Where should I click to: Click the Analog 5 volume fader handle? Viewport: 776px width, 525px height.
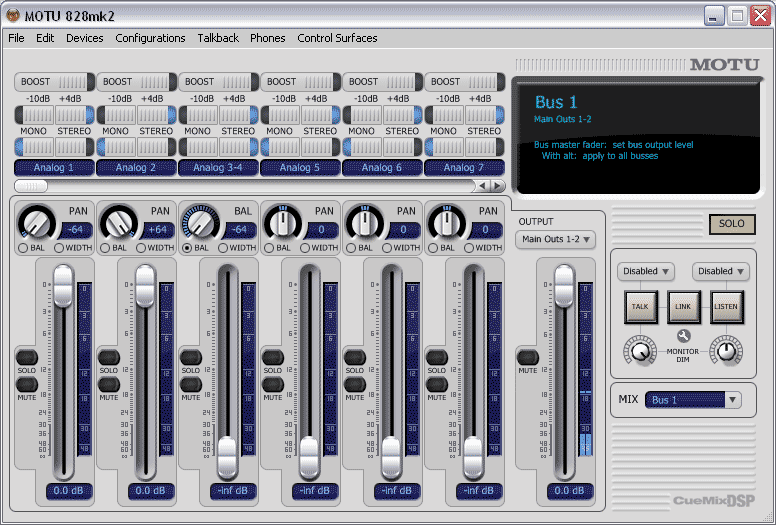point(309,458)
